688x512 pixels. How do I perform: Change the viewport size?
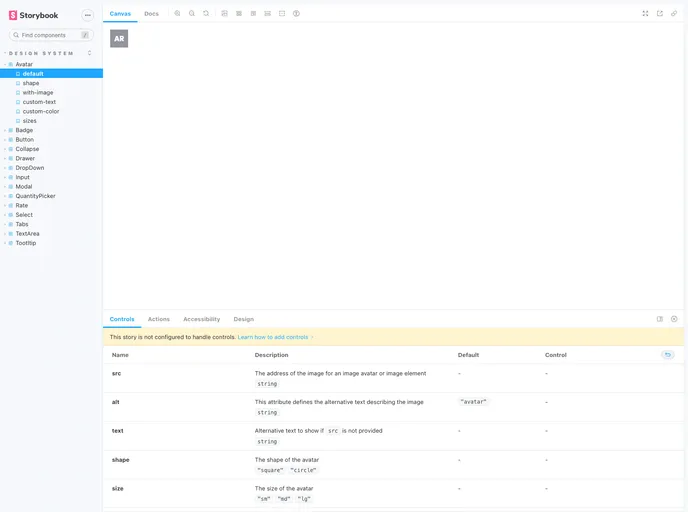click(253, 14)
